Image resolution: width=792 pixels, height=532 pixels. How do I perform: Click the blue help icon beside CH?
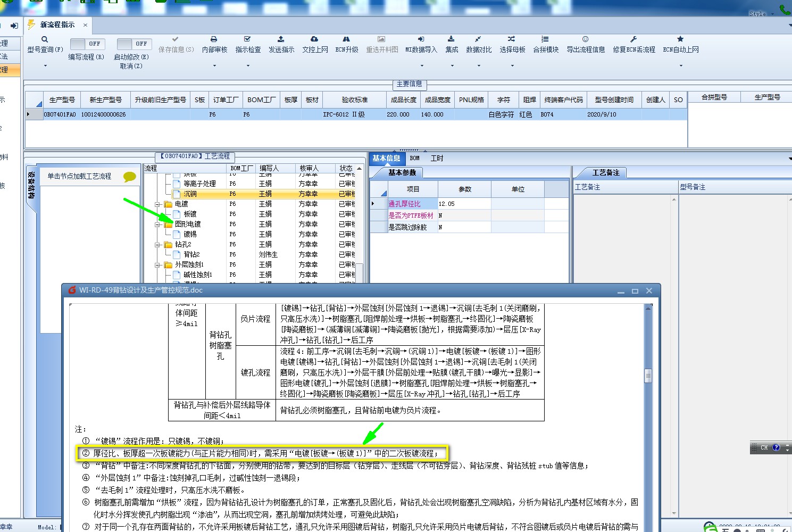776,448
